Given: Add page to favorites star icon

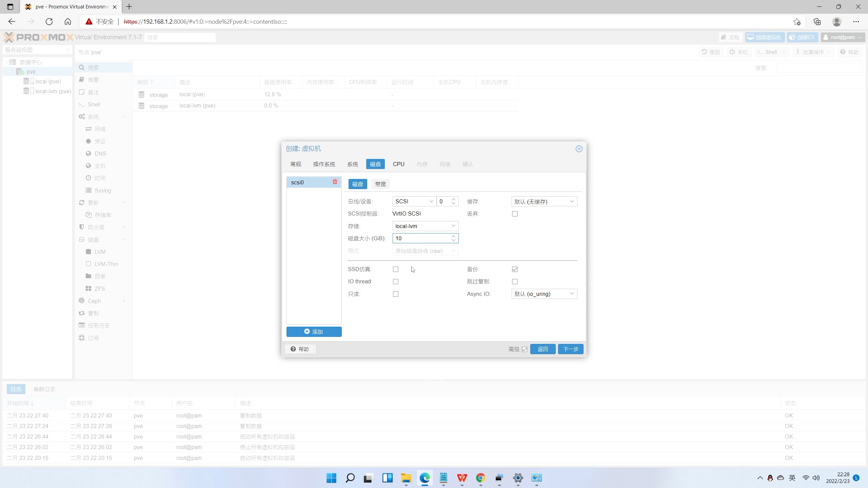Looking at the screenshot, I should (797, 22).
